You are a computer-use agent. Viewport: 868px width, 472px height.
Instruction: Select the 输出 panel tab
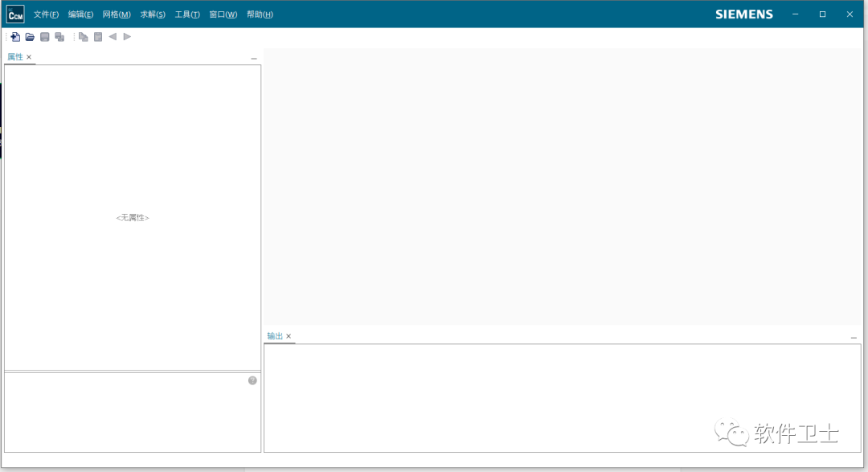(275, 336)
